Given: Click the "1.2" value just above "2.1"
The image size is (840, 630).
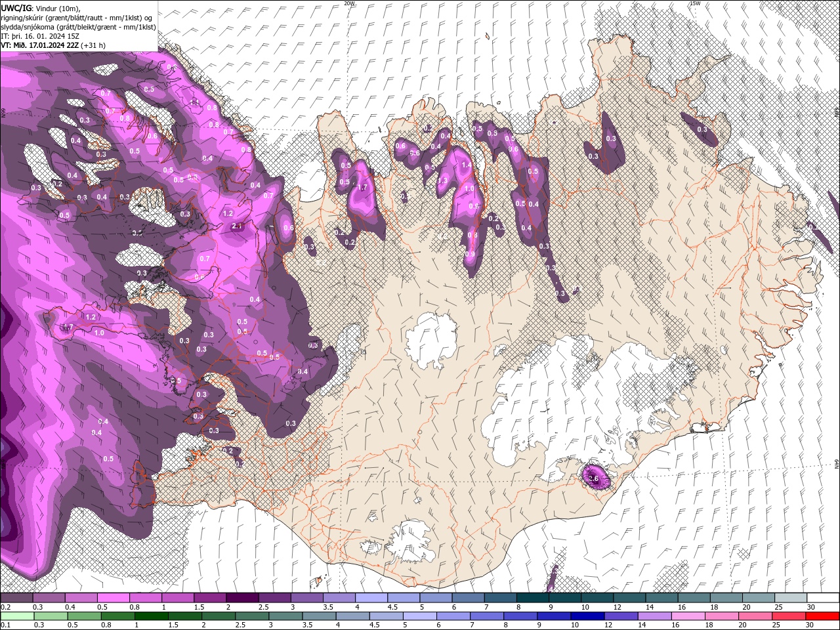Looking at the screenshot, I should pyautogui.click(x=228, y=214).
